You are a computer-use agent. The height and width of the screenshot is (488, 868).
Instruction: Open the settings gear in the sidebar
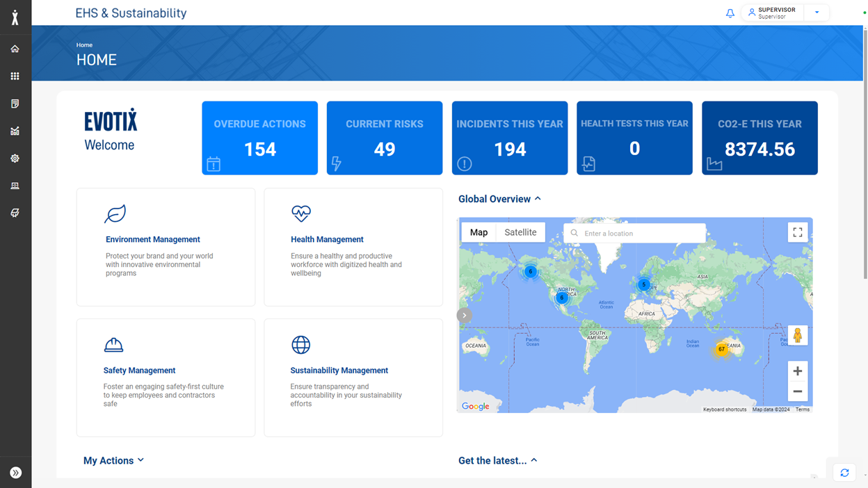tap(15, 158)
